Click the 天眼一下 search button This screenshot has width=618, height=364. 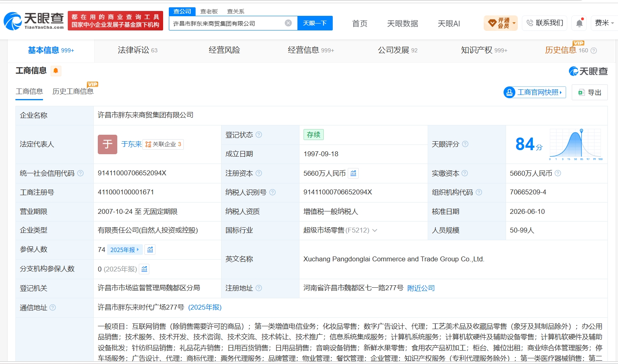click(x=315, y=23)
